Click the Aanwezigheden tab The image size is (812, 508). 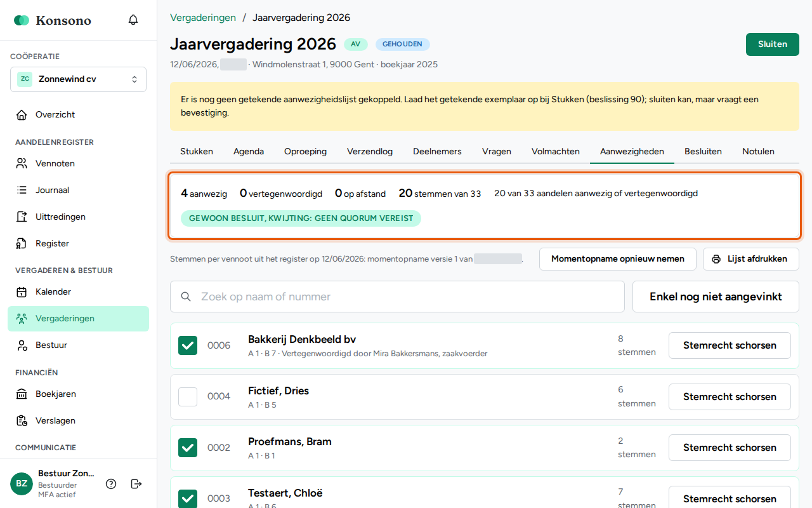click(632, 152)
